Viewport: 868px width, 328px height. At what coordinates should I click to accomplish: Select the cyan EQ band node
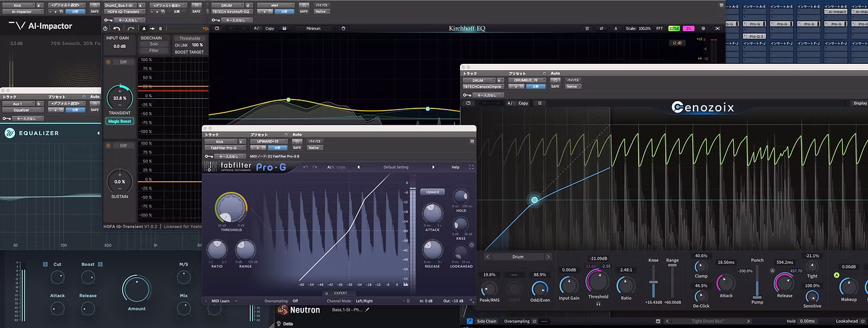[428, 109]
